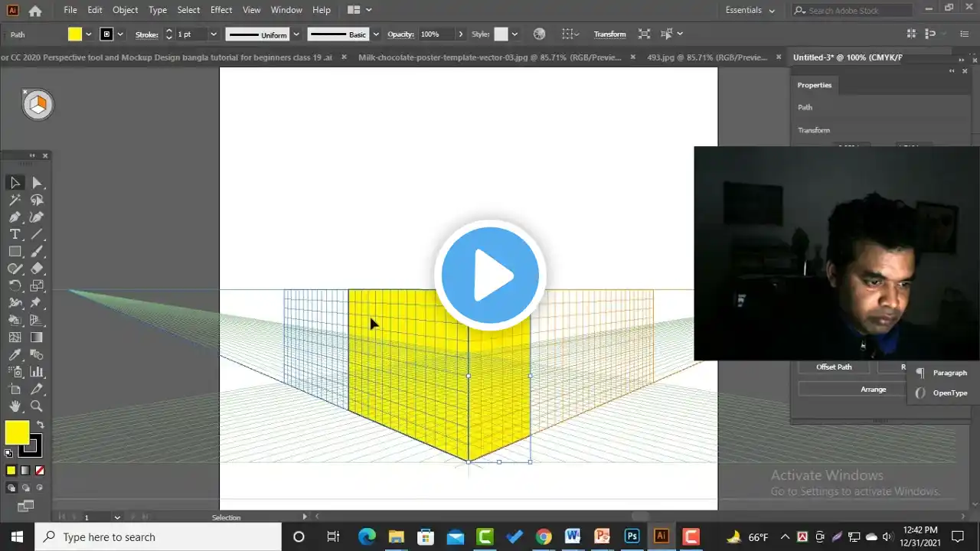Image resolution: width=980 pixels, height=551 pixels.
Task: Set paint mode to None
Action: (40, 471)
